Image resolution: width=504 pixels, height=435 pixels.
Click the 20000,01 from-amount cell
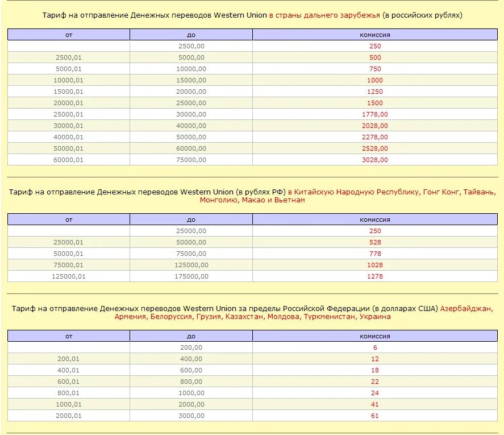[x=68, y=103]
